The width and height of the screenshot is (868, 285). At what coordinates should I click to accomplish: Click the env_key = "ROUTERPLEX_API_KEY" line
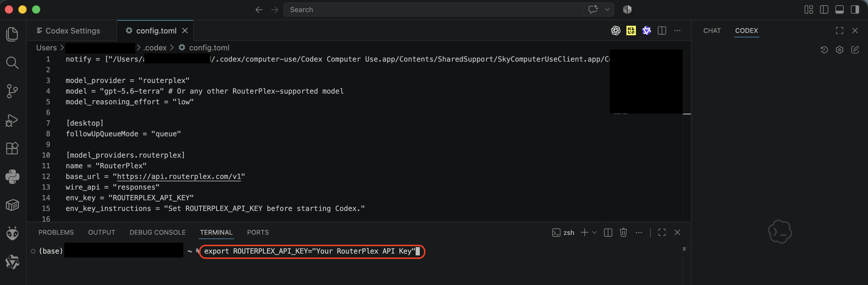point(130,198)
